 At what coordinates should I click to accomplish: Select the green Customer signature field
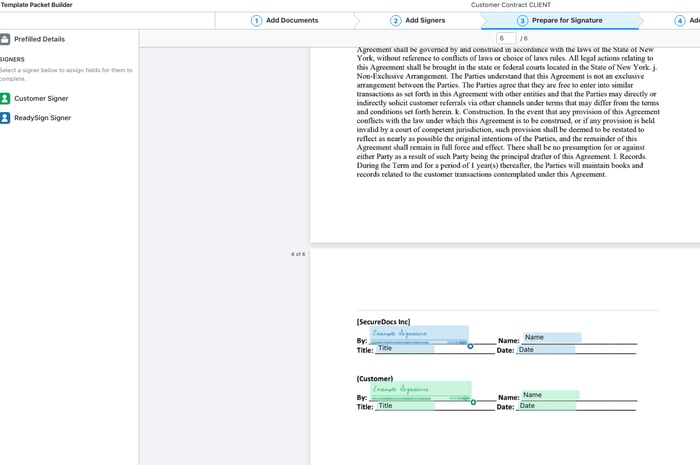(421, 391)
